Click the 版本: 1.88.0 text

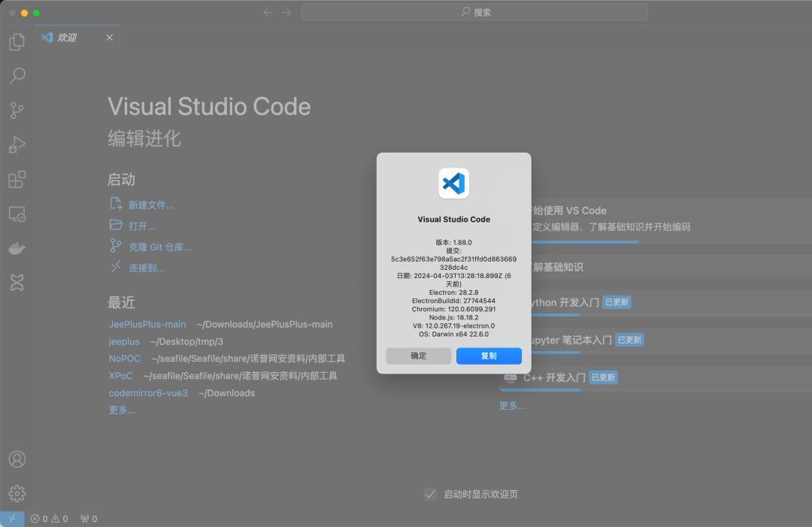pyautogui.click(x=453, y=242)
